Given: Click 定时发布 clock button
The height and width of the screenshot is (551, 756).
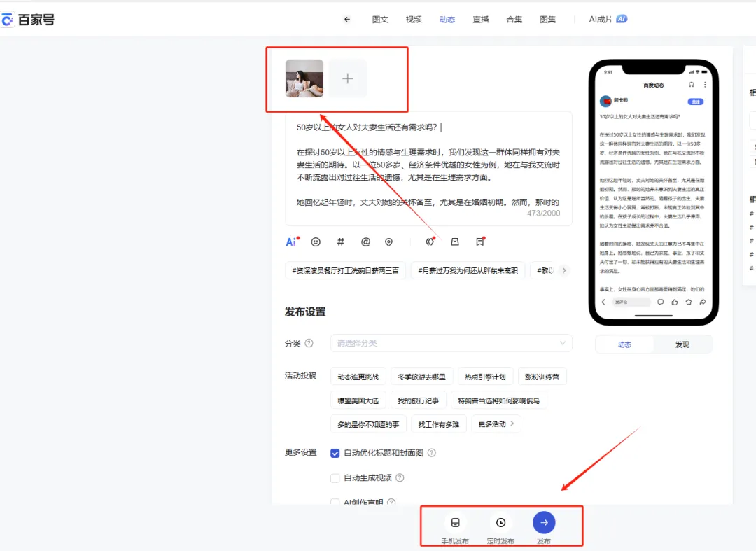Looking at the screenshot, I should coord(501,529).
